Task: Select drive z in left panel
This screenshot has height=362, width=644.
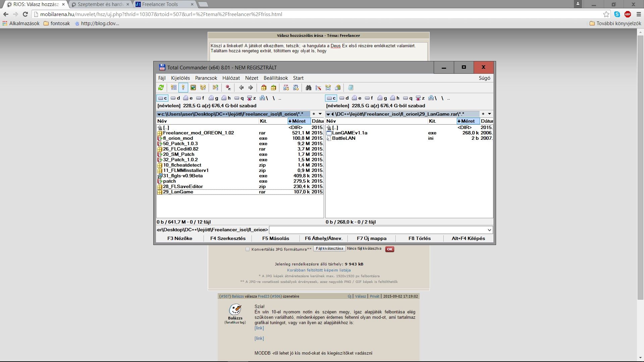Action: pyautogui.click(x=252, y=98)
